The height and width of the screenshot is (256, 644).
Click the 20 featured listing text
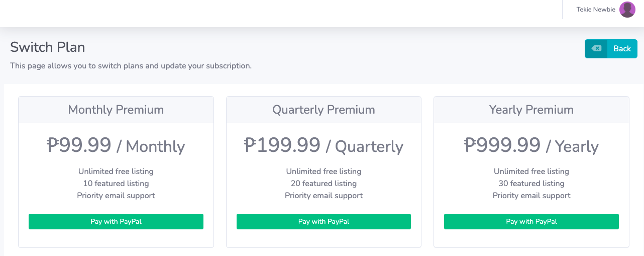(324, 184)
